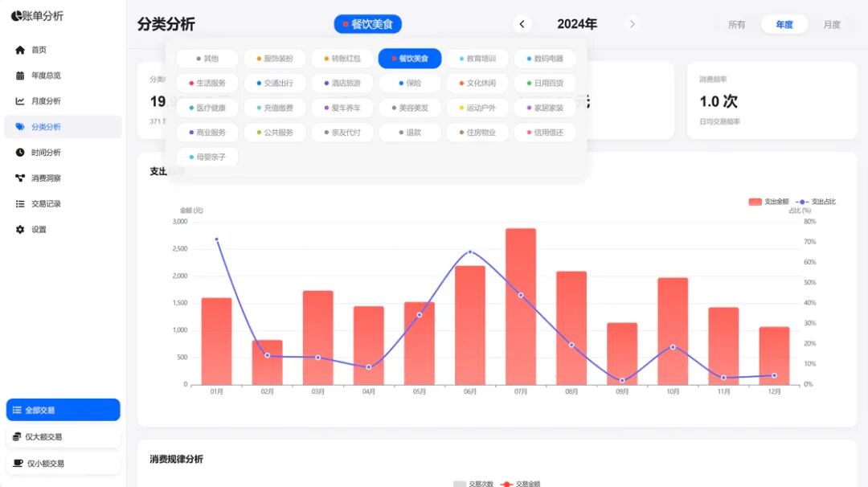Select the 文化休闲 category chip
868x487 pixels.
[x=477, y=83]
